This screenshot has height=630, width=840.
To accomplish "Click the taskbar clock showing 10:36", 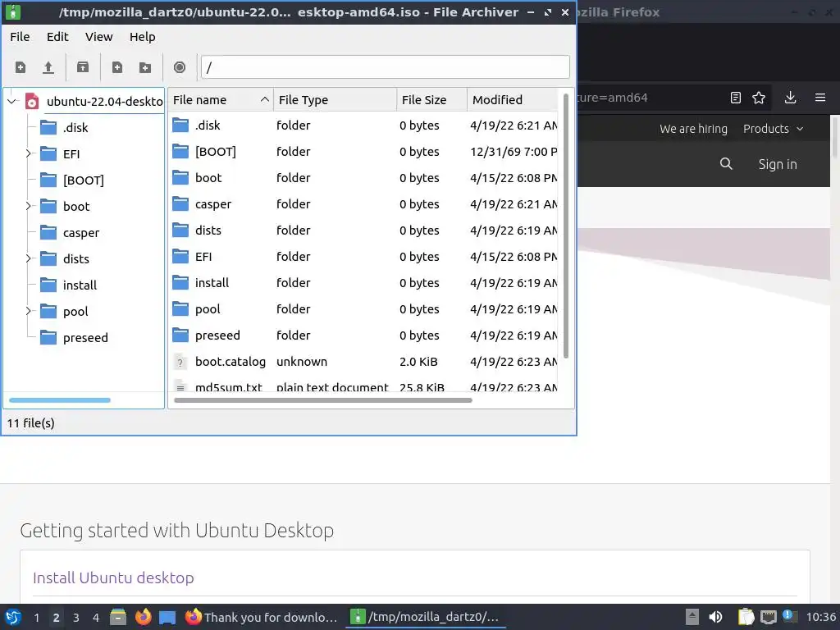I will click(x=820, y=617).
